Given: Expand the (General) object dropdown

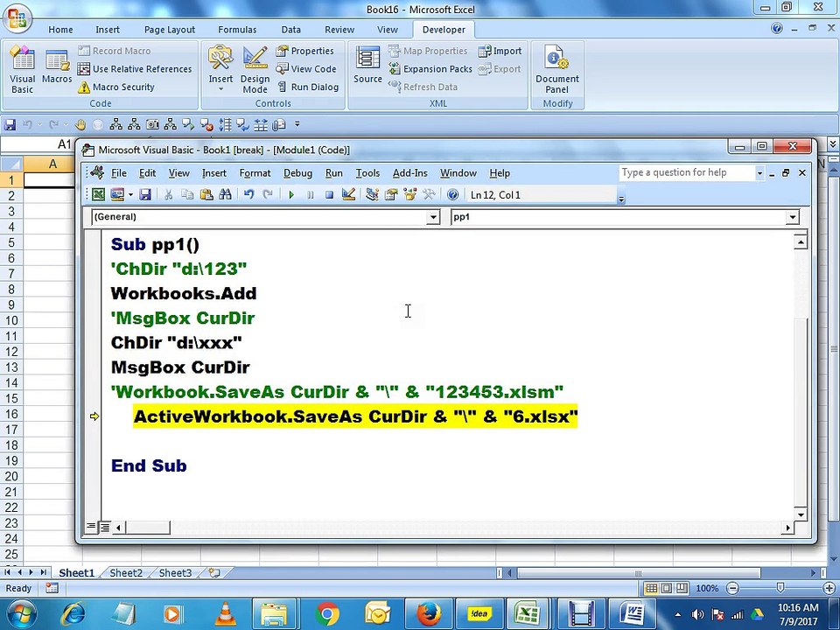Looking at the screenshot, I should point(433,217).
